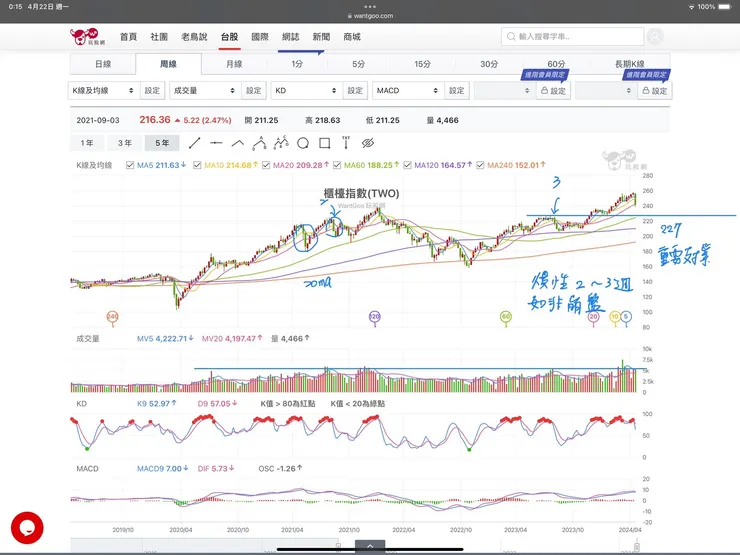Switch to the 15分 tab
The height and width of the screenshot is (555, 740).
click(422, 64)
